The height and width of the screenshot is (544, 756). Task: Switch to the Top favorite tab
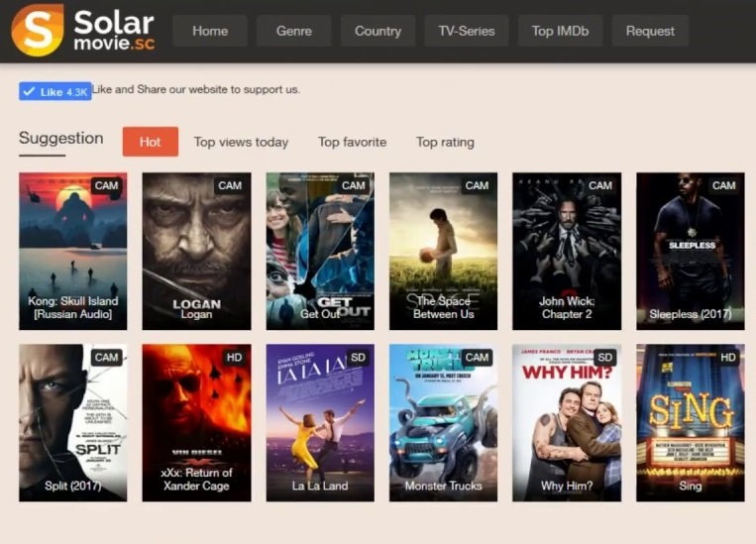(x=352, y=143)
